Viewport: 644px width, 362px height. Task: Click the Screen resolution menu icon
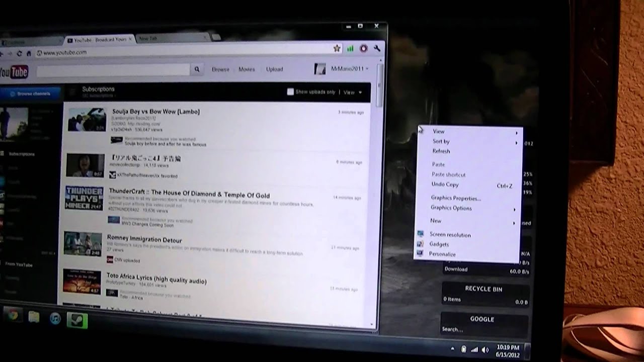click(x=421, y=234)
